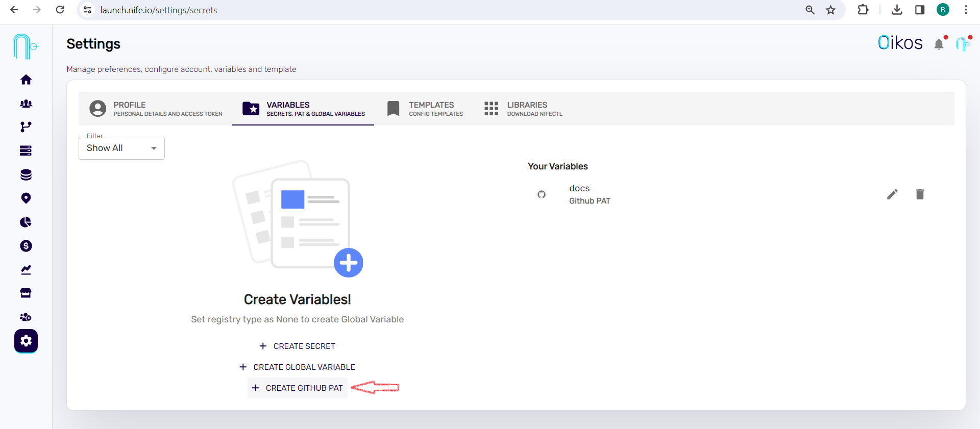This screenshot has height=429, width=980.
Task: Click Create Global Variable button
Action: point(297,367)
